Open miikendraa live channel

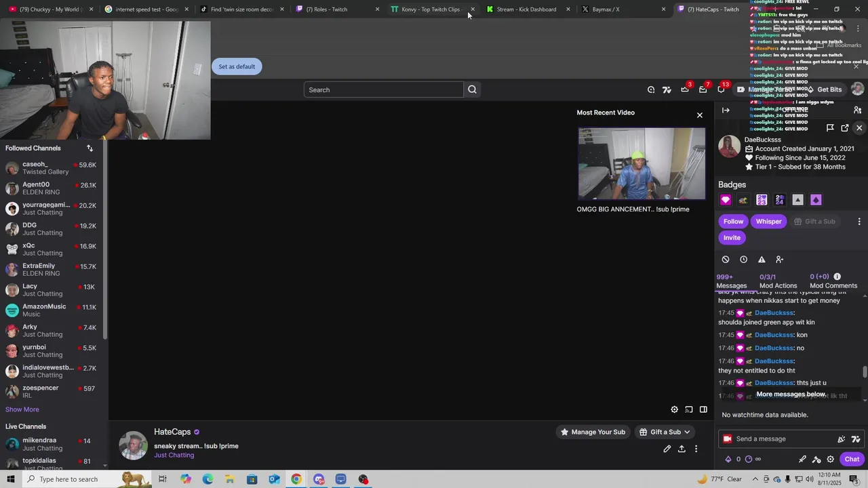(52, 444)
